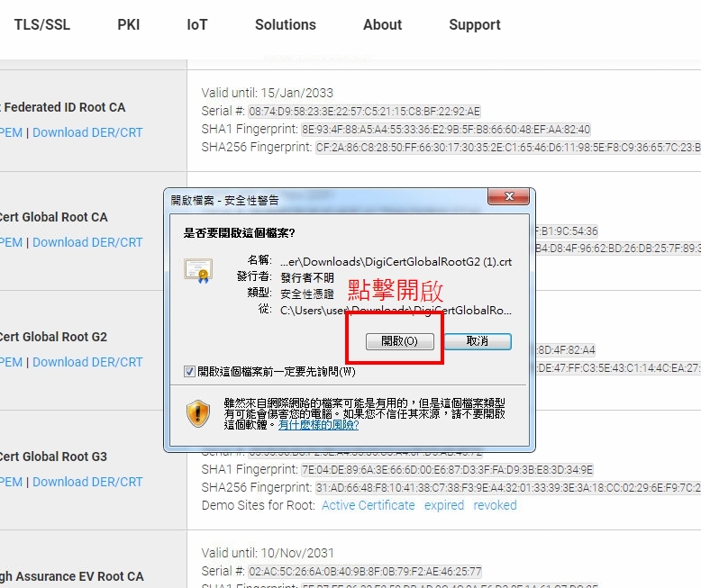Open the expired demo site link
Image resolution: width=701 pixels, height=588 pixels.
[444, 505]
